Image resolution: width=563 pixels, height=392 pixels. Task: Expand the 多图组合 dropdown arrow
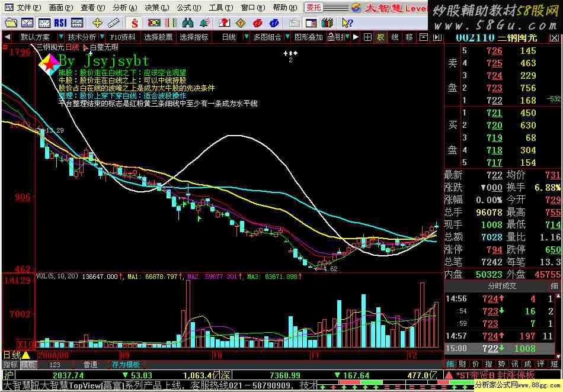pyautogui.click(x=287, y=37)
